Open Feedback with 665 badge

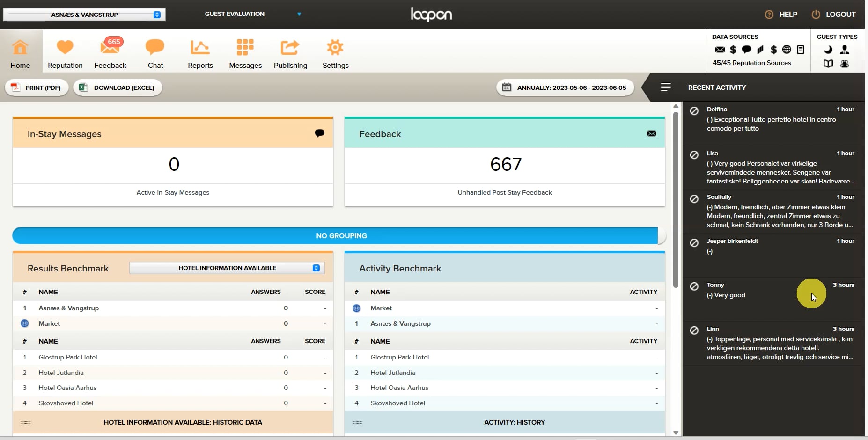tap(110, 52)
